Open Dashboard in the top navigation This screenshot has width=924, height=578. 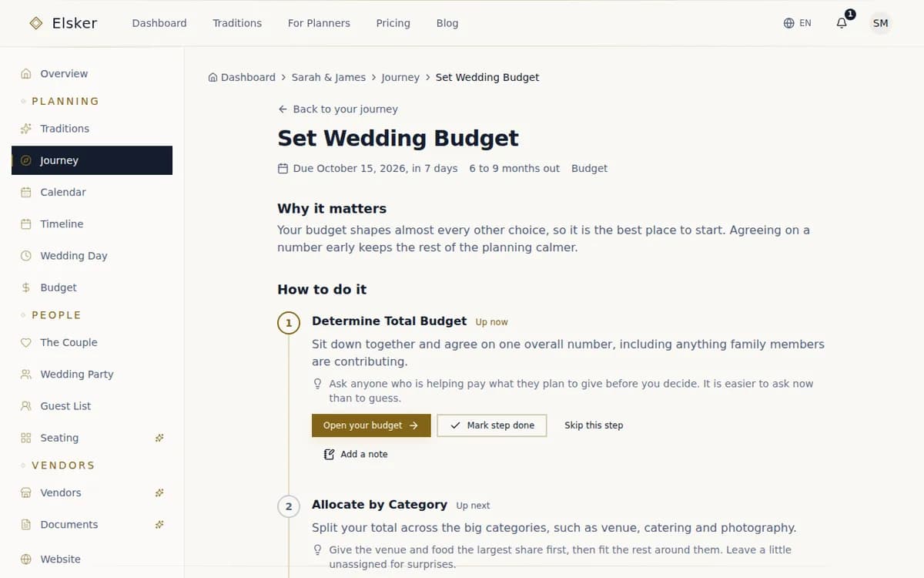[159, 23]
